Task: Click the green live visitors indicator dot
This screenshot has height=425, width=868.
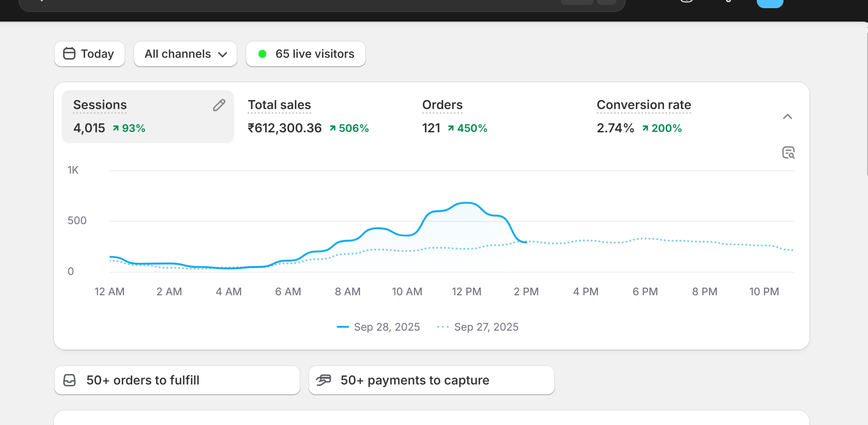Action: 262,54
